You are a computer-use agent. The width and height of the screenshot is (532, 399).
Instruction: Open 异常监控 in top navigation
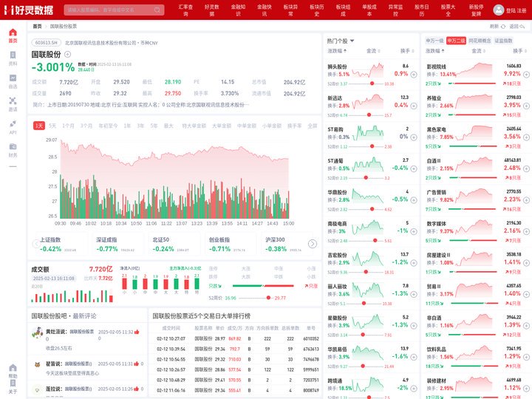coord(395,10)
